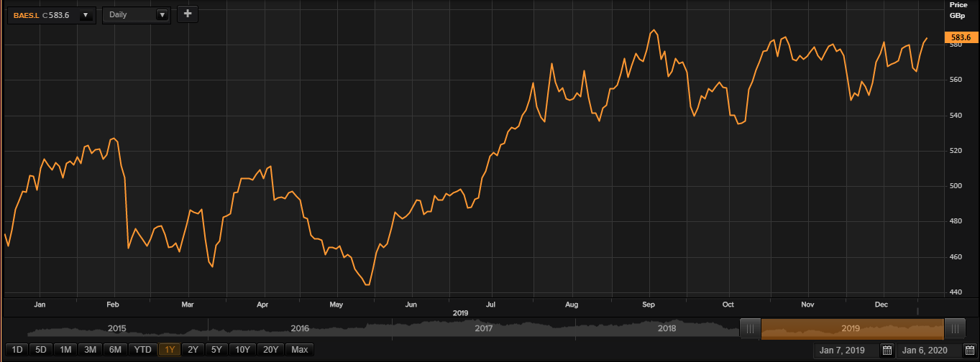
Task: Select the 5D range button
Action: (41, 350)
